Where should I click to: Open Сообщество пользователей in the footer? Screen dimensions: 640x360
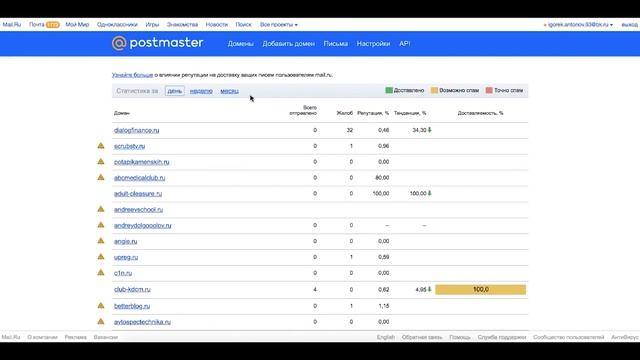(x=569, y=337)
